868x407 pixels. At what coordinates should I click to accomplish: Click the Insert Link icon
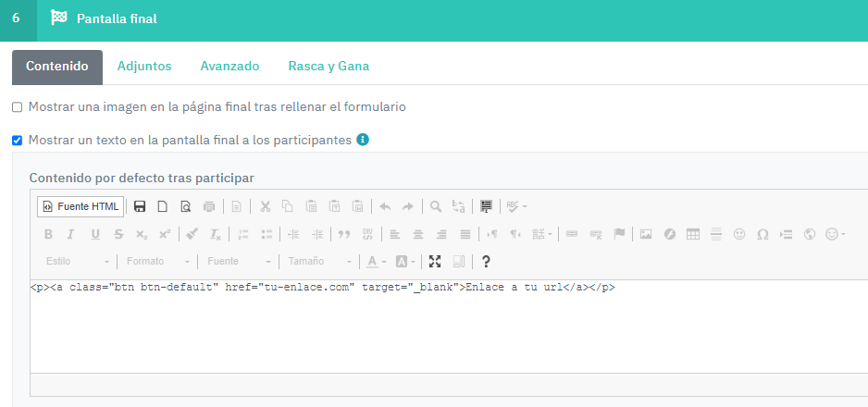572,234
